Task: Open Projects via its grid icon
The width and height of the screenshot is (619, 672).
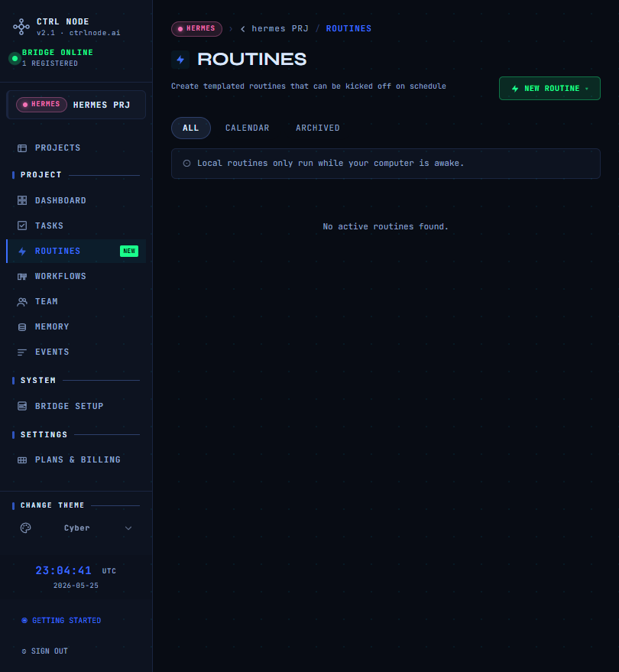Action: tap(22, 148)
